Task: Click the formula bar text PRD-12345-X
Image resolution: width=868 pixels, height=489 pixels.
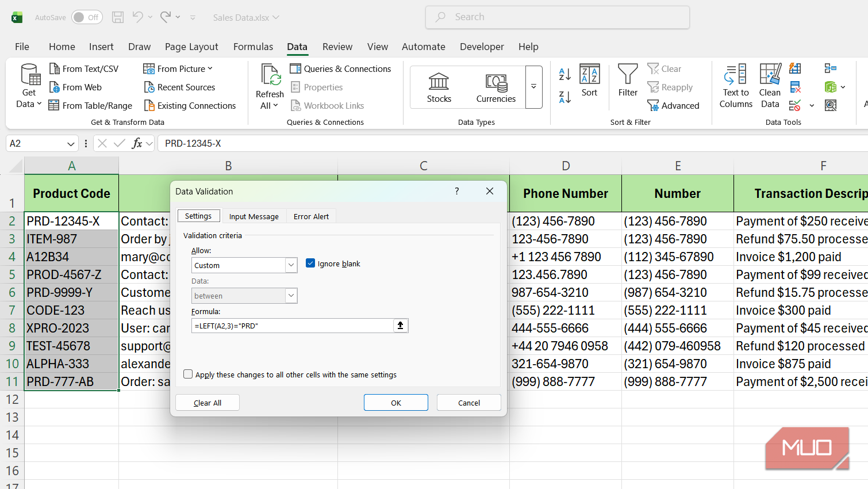Action: 193,143
